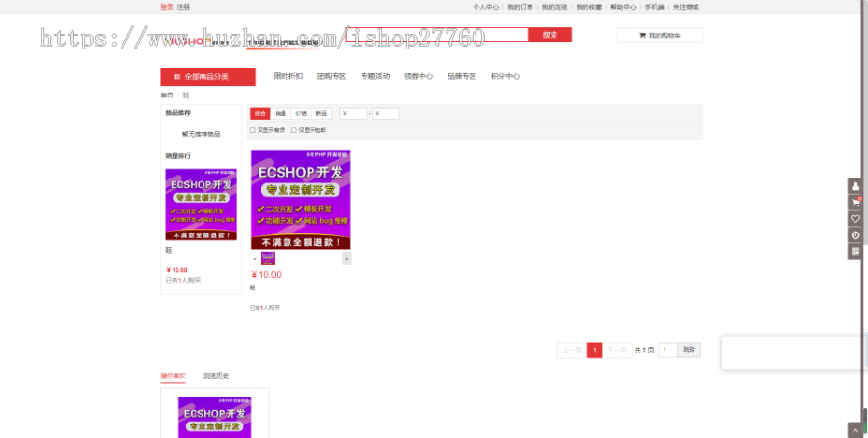The width and height of the screenshot is (868, 438).
Task: Click the 登录 link
Action: click(167, 7)
